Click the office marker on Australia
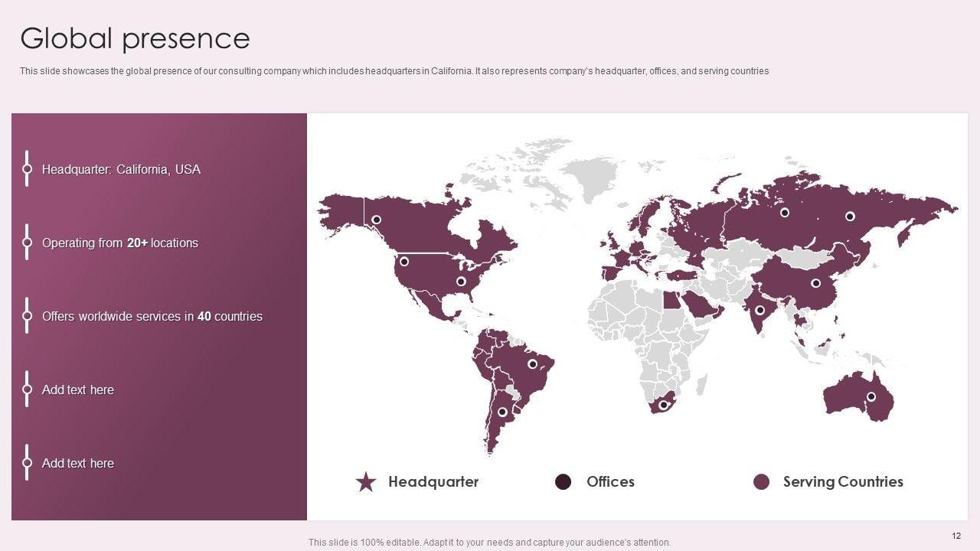 pyautogui.click(x=871, y=396)
